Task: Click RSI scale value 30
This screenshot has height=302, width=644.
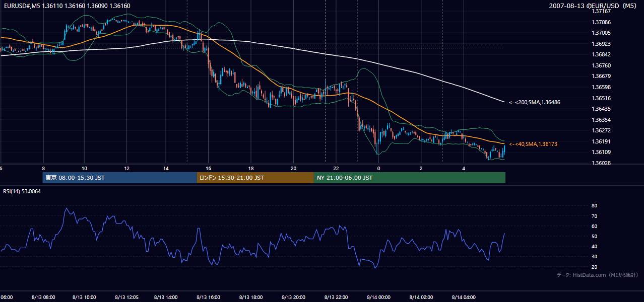Action: point(595,257)
